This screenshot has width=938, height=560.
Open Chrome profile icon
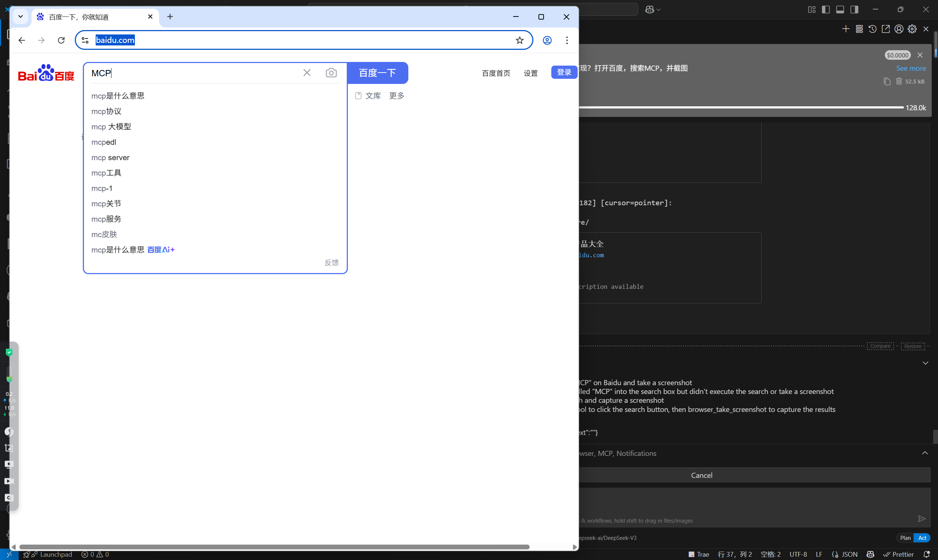(x=547, y=40)
